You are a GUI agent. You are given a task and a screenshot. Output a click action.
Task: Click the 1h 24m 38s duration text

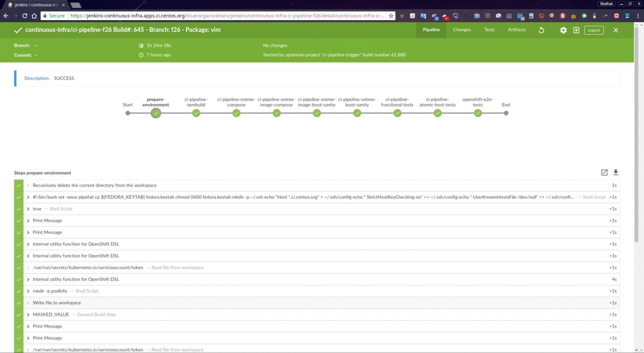pos(159,46)
